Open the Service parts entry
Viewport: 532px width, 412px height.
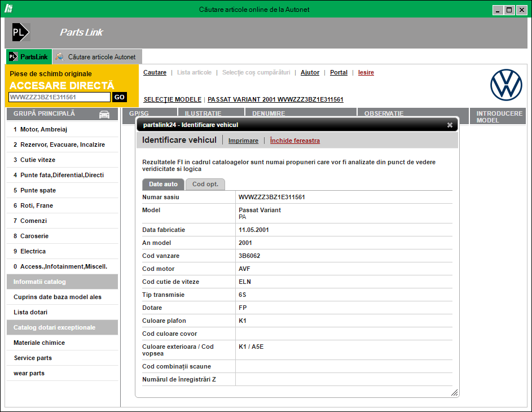[x=63, y=358]
